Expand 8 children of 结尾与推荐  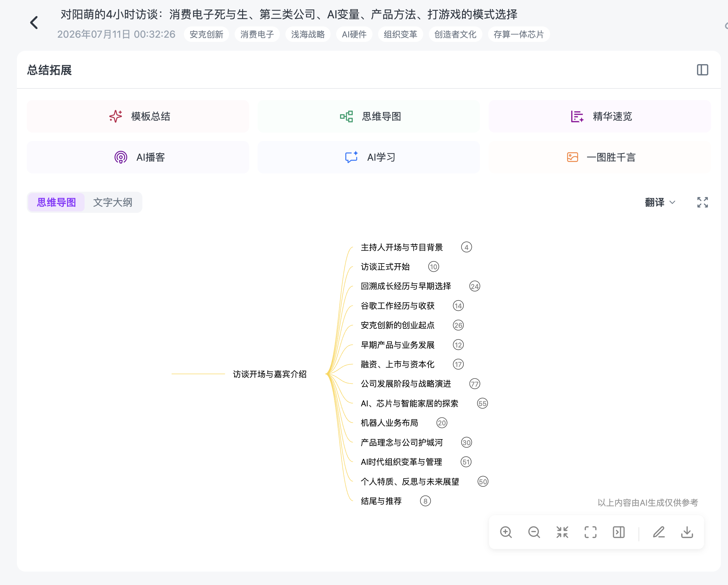pyautogui.click(x=426, y=501)
